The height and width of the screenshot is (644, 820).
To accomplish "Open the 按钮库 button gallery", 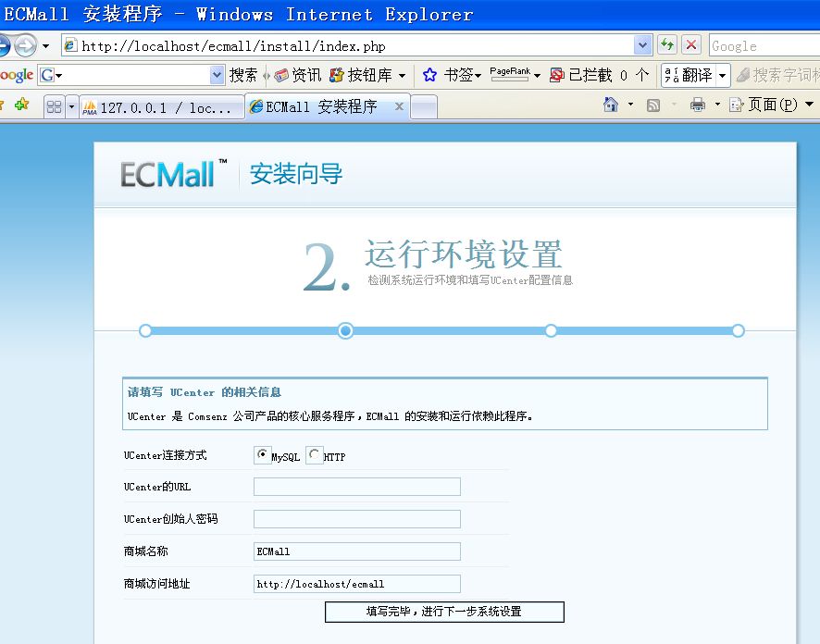I will tap(361, 75).
